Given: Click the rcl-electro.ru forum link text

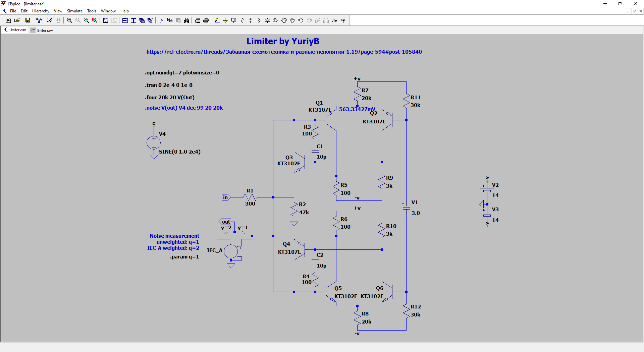Looking at the screenshot, I should [284, 52].
